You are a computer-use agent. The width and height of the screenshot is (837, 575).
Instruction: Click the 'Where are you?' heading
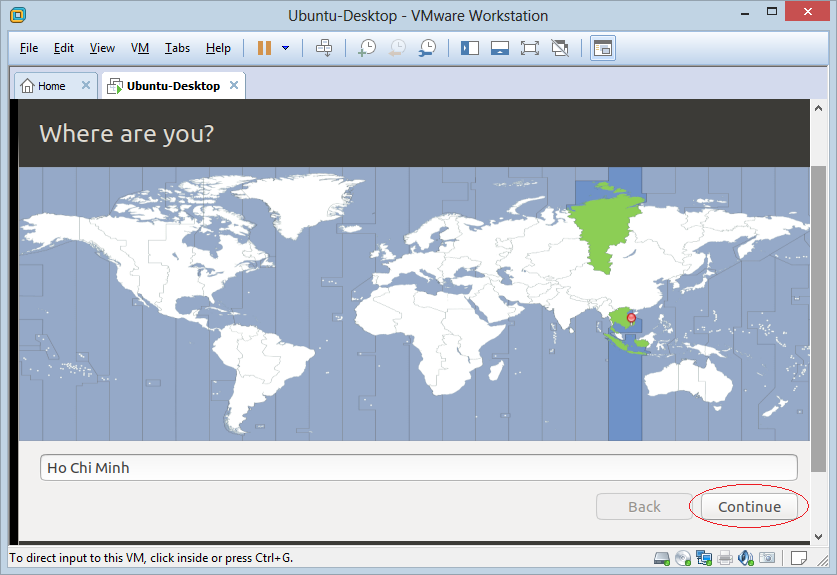127,133
